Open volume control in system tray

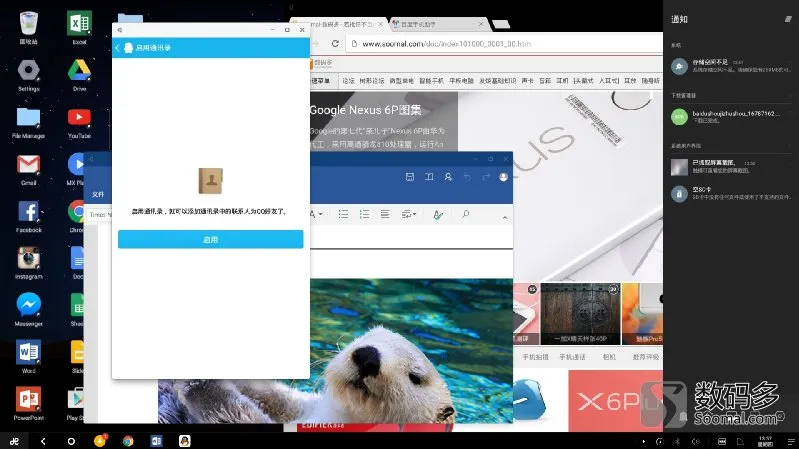coord(696,441)
